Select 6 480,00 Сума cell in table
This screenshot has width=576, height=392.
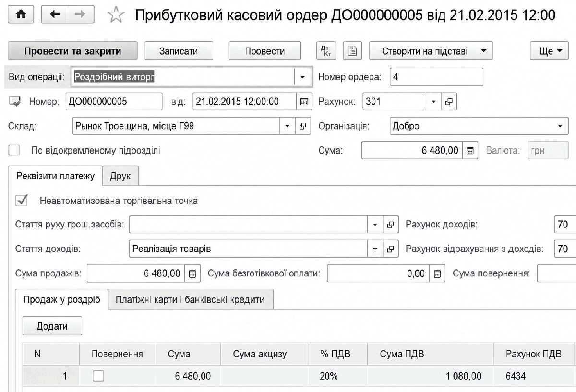pyautogui.click(x=188, y=376)
